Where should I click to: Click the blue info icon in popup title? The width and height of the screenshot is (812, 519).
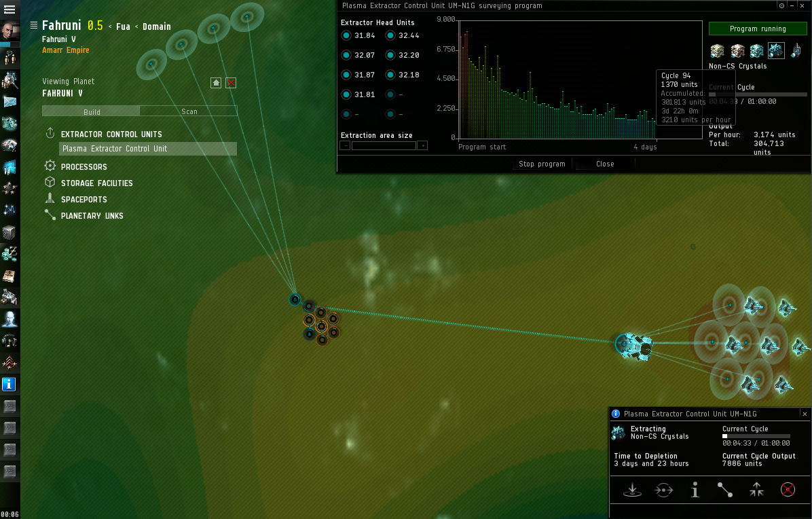click(x=616, y=414)
